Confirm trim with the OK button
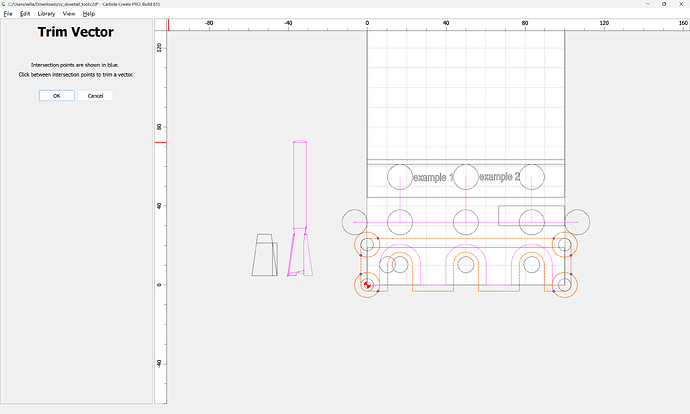The height and width of the screenshot is (414, 690). pyautogui.click(x=57, y=95)
